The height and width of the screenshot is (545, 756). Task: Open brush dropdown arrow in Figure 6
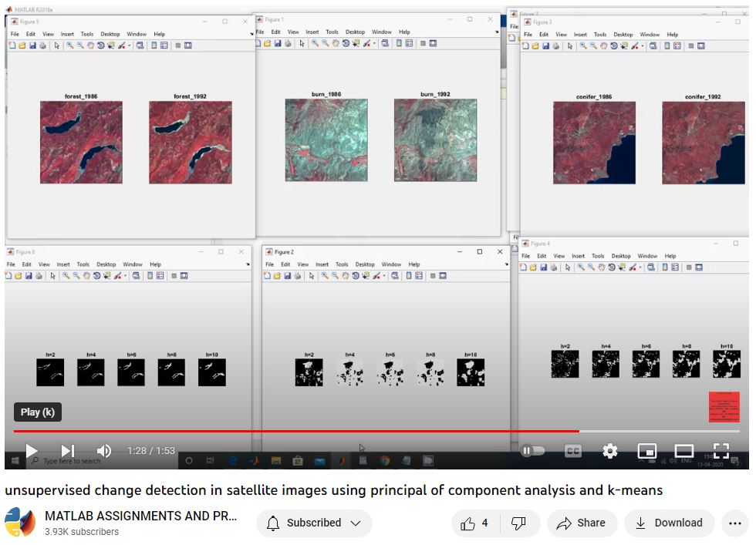click(x=125, y=276)
